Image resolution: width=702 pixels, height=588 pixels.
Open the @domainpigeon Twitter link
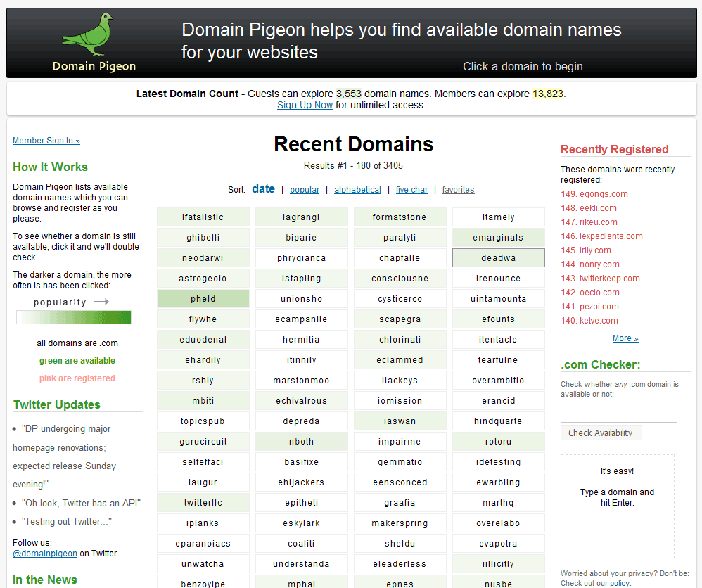pyautogui.click(x=45, y=554)
